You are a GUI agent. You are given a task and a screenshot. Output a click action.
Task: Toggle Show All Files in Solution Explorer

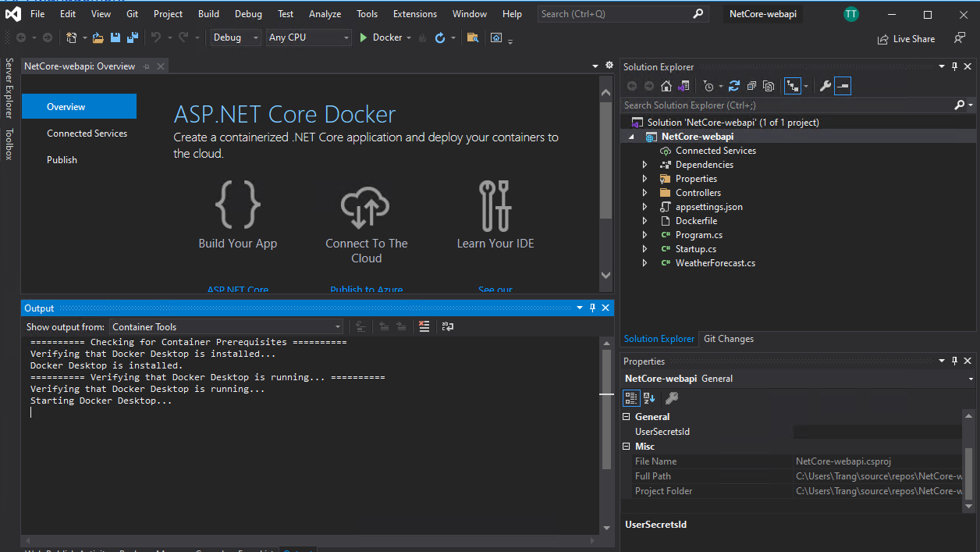point(769,87)
